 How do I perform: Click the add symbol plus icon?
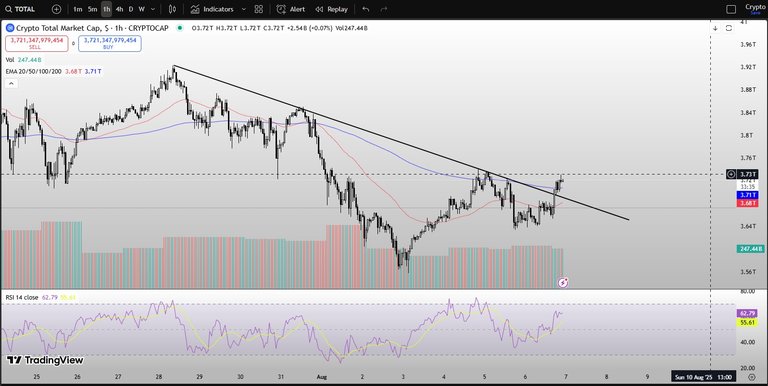pos(56,9)
